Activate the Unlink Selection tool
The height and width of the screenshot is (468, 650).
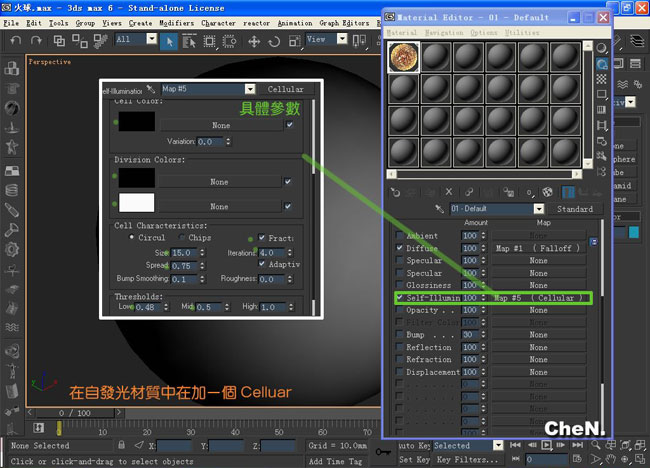coord(80,40)
